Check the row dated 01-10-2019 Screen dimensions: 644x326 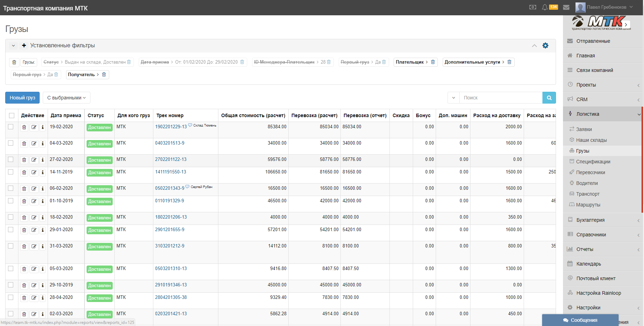(11, 201)
